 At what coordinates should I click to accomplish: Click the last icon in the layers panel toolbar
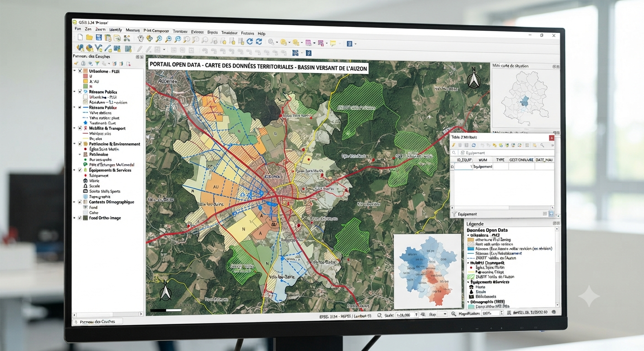128,64
